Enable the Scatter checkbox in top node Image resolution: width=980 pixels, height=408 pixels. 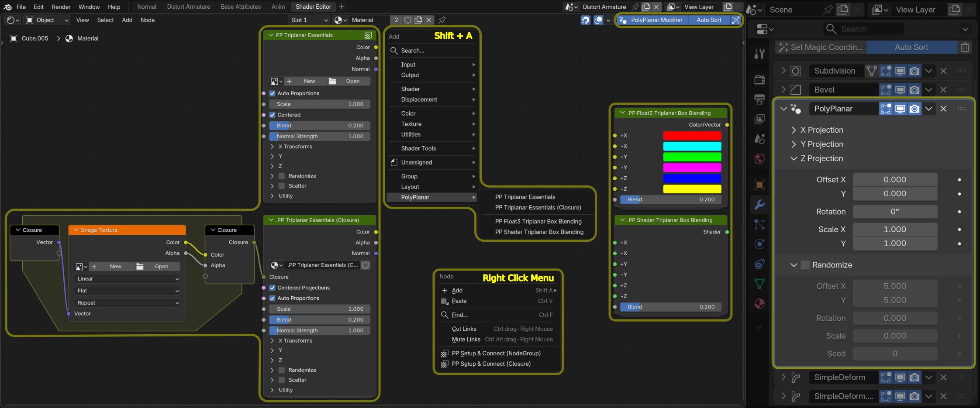282,186
